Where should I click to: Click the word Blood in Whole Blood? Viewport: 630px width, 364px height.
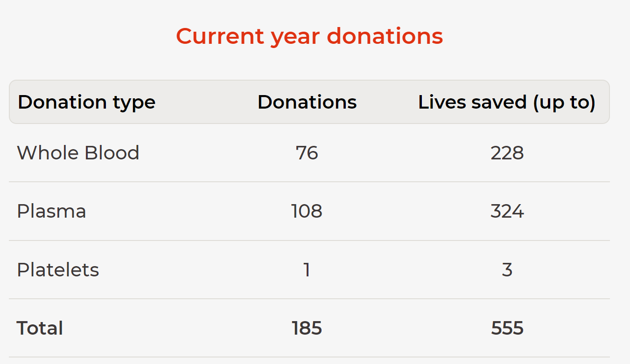112,153
